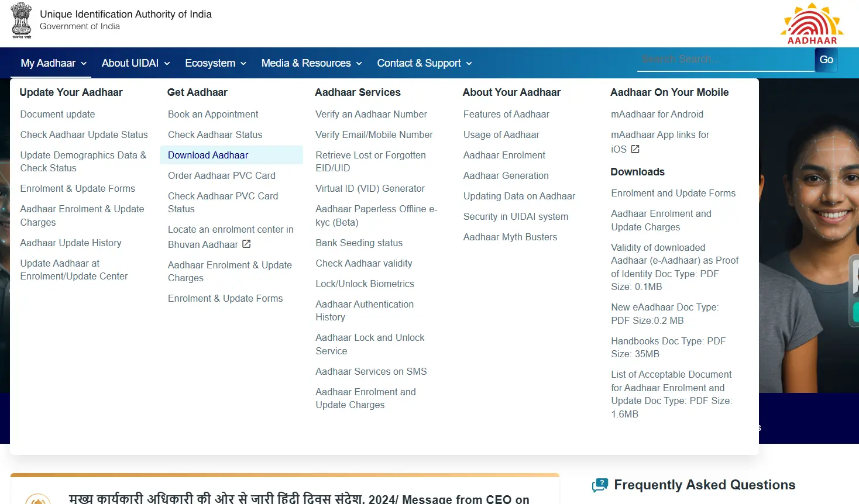Click the Government of India emblem

[x=21, y=21]
